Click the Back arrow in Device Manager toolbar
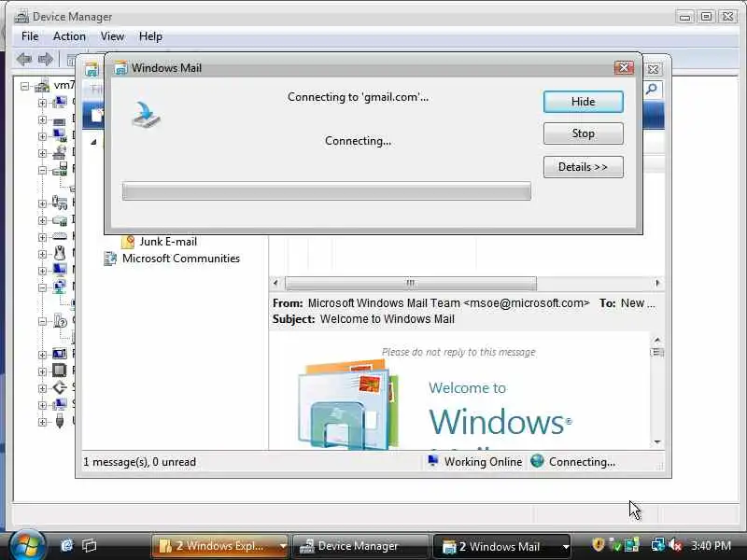This screenshot has width=747, height=560. pyautogui.click(x=24, y=60)
